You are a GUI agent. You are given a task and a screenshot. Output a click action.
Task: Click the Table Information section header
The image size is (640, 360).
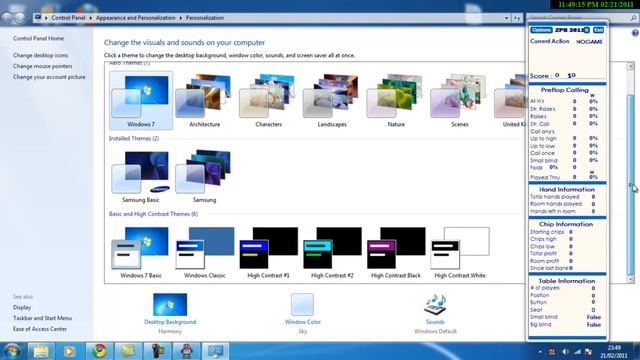click(x=567, y=281)
